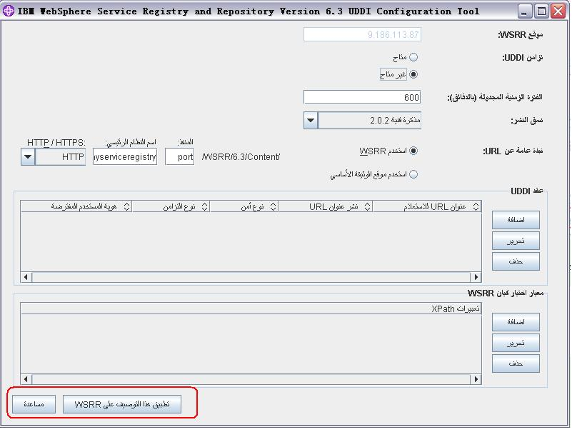Click the Delete button beside XPath expressions list

point(516,363)
